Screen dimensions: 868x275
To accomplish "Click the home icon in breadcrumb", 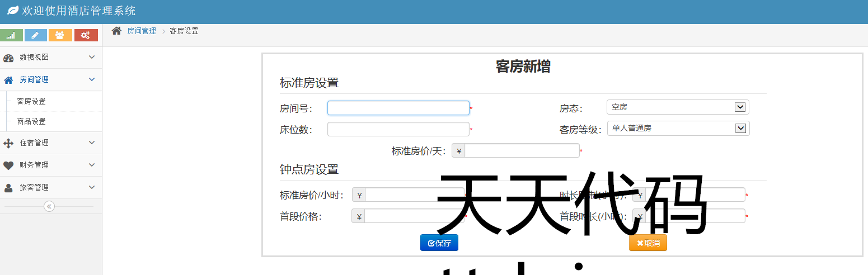I will (x=116, y=31).
